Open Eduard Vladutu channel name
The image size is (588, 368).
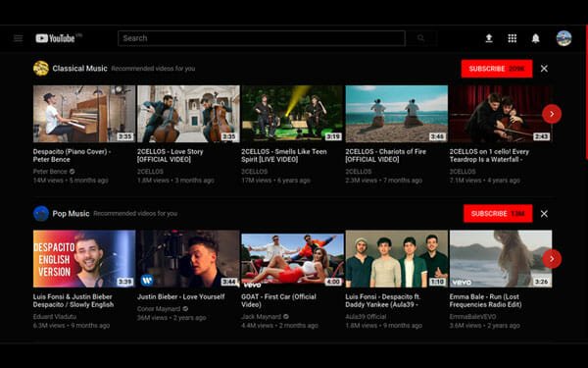pyautogui.click(x=54, y=317)
